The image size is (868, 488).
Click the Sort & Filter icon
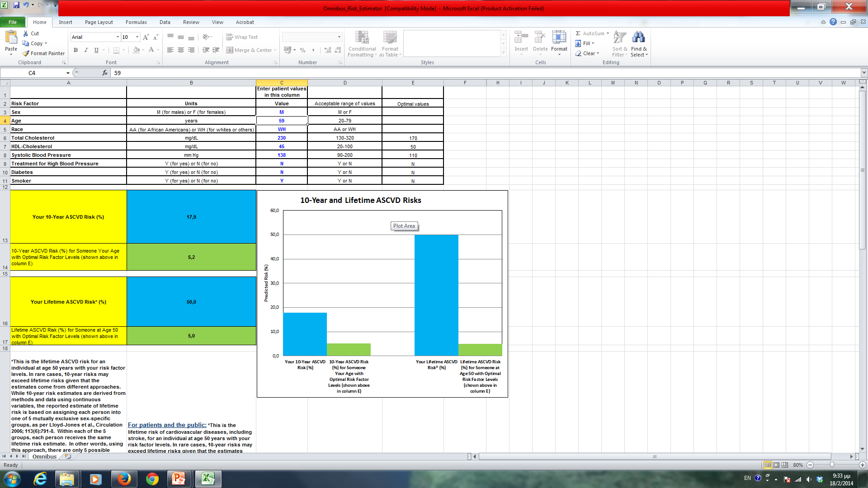(620, 37)
